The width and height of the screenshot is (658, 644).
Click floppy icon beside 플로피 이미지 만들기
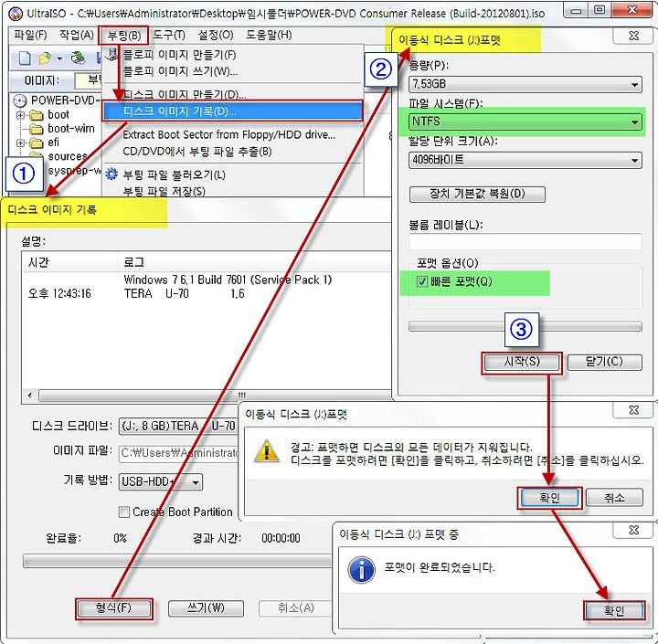coord(111,54)
